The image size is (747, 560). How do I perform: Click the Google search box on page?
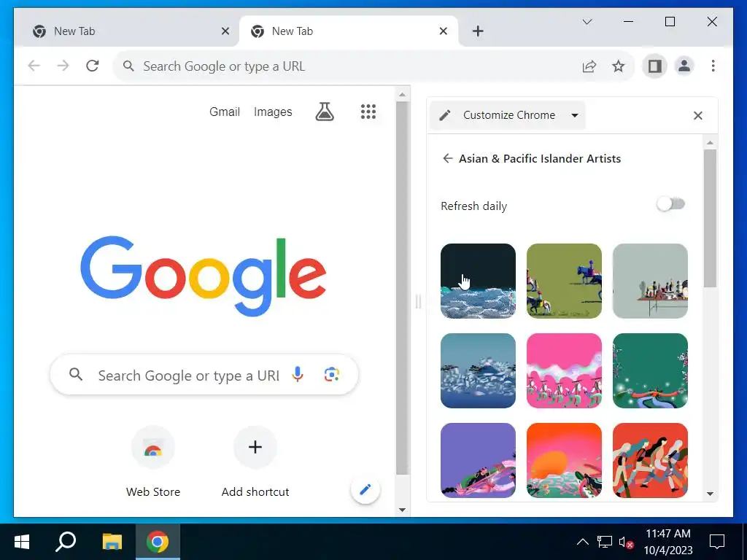pos(204,375)
